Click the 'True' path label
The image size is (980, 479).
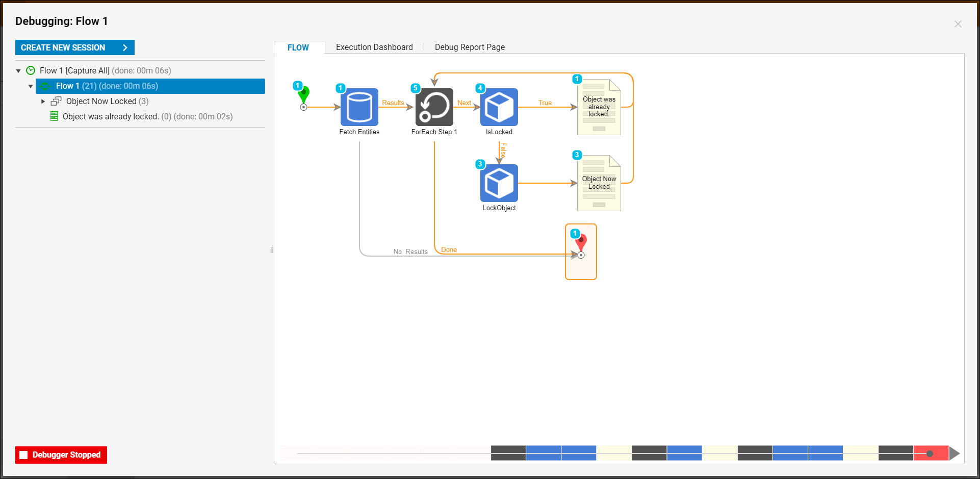point(545,103)
